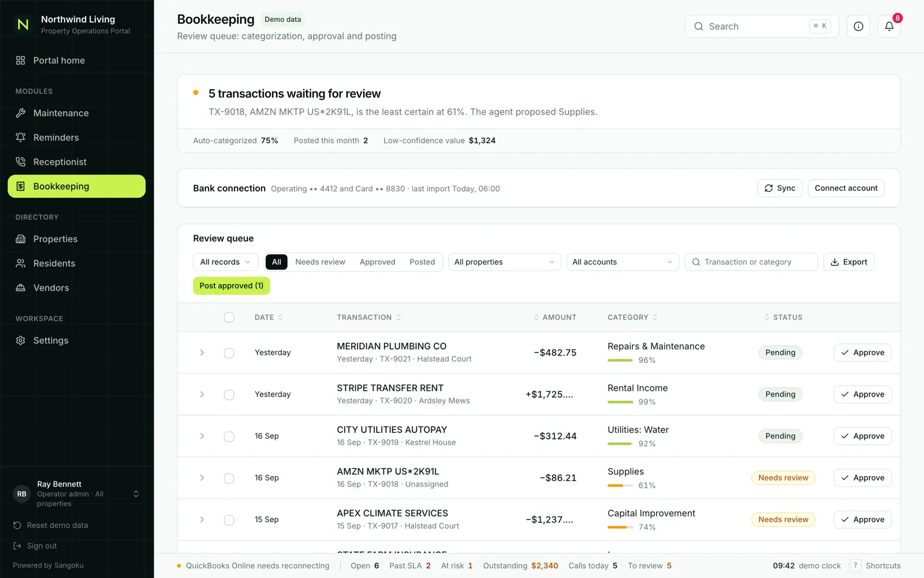Open the Ray Bennett account switcher
The width and height of the screenshot is (924, 578).
77,494
